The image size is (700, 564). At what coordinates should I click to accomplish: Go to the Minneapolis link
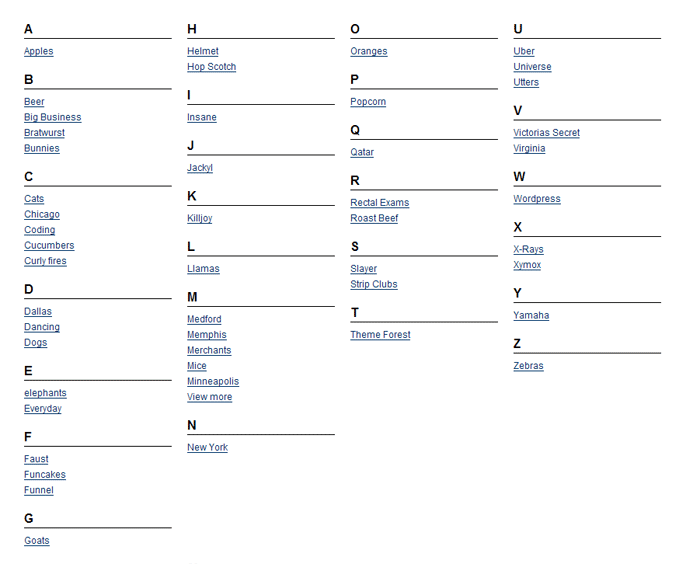213,382
